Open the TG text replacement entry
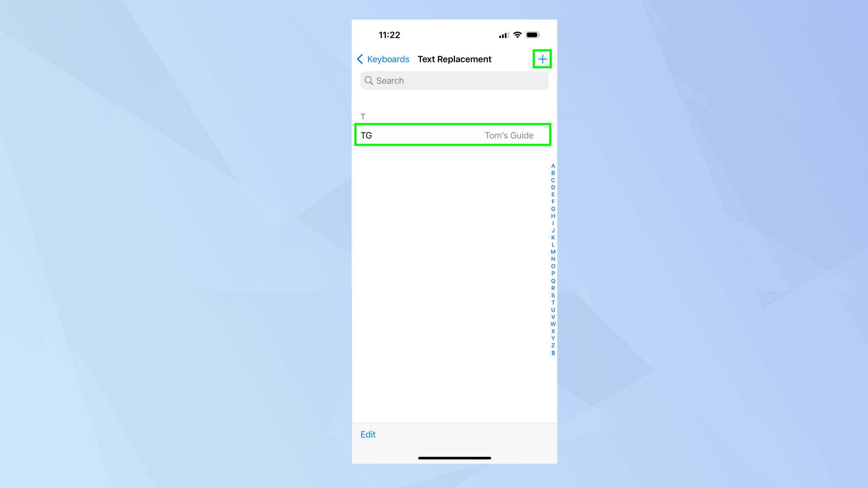868x488 pixels. tap(453, 135)
